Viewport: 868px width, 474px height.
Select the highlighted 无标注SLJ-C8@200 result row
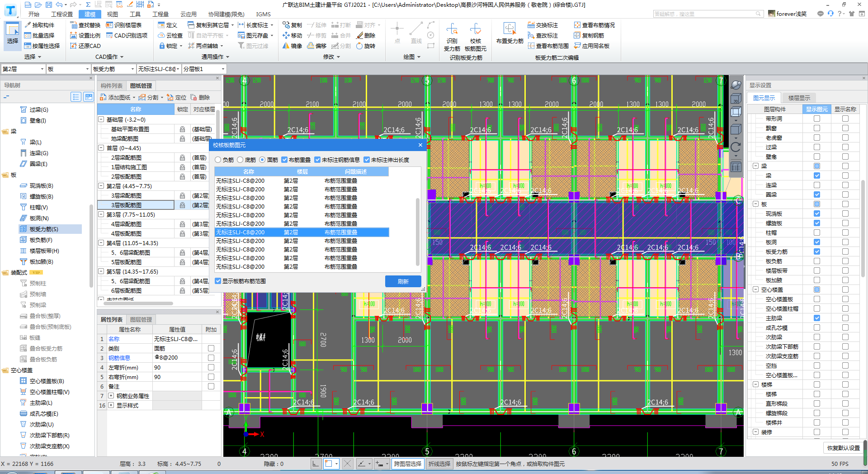pyautogui.click(x=302, y=232)
